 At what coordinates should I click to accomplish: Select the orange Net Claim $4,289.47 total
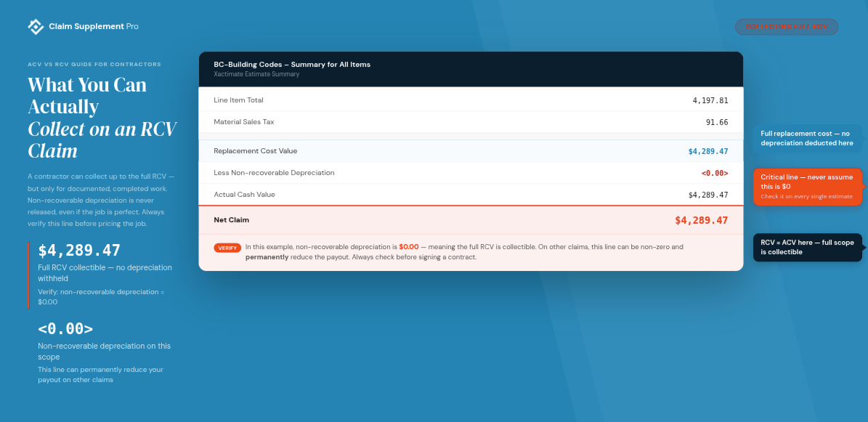point(702,220)
